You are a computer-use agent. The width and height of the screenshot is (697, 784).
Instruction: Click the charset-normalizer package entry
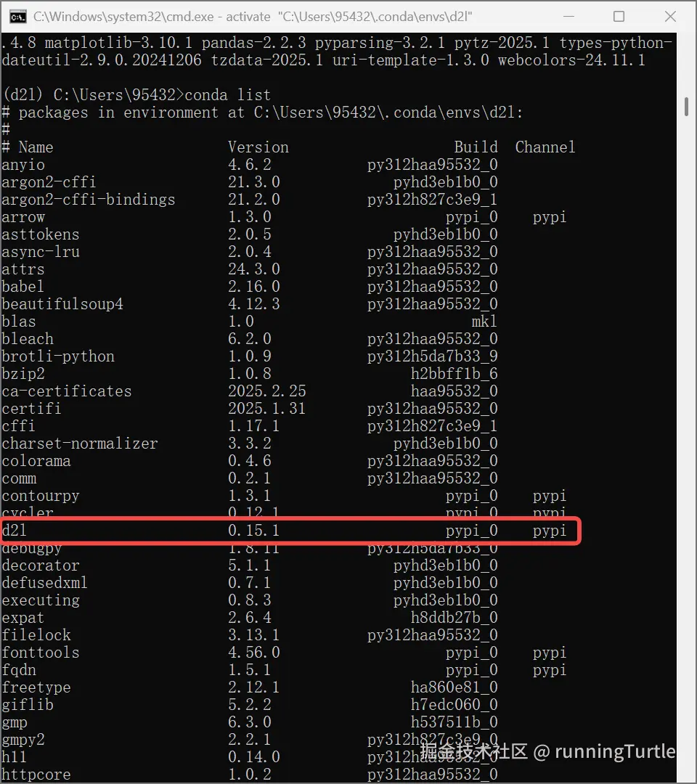[x=79, y=444]
